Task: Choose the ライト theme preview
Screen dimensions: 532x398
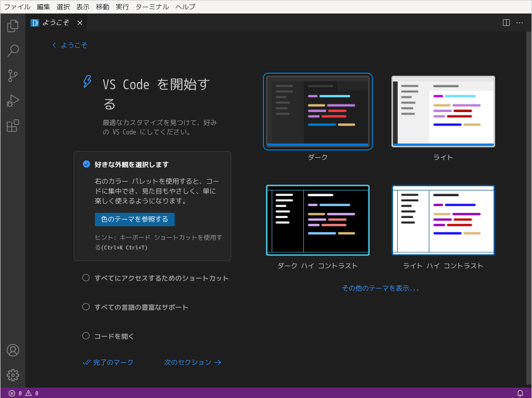Action: 443,112
